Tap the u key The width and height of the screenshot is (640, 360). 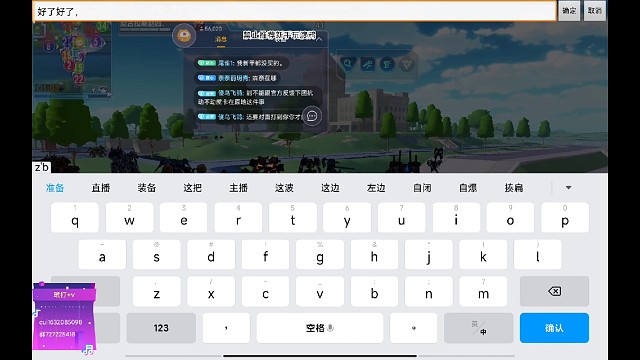point(402,218)
